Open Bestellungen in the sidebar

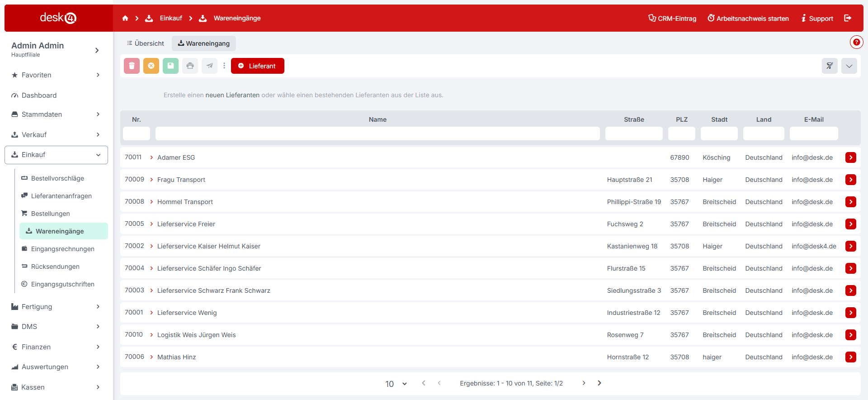(50, 214)
